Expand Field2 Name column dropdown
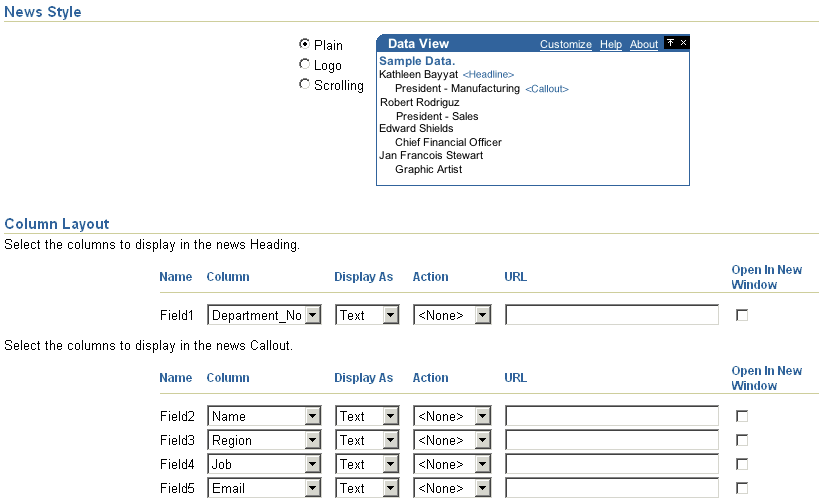Viewport: 819px width, 502px height. [312, 416]
